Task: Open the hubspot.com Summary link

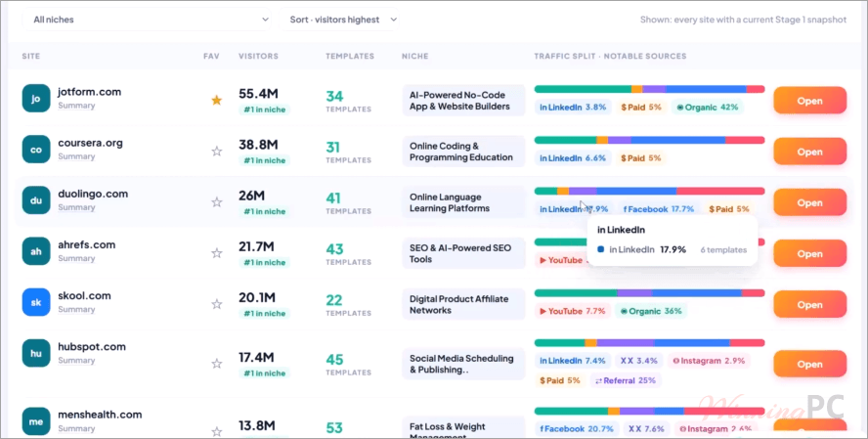Action: (x=76, y=361)
